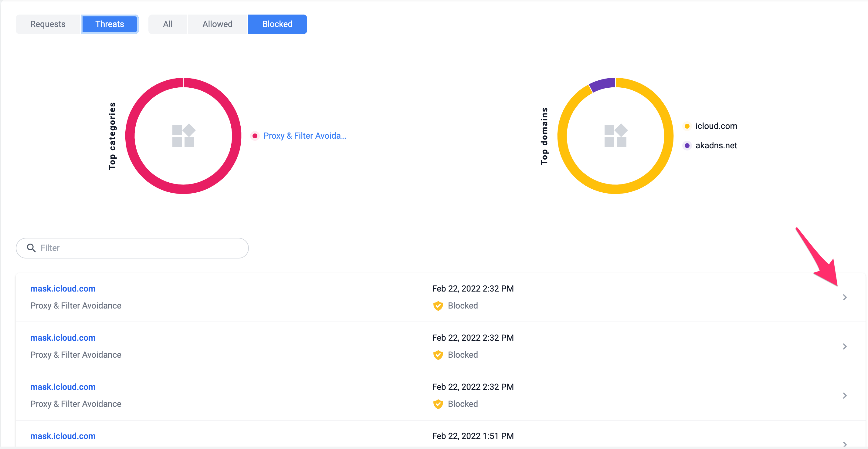The height and width of the screenshot is (449, 868).
Task: Click the Top categories chart title
Action: 112,136
